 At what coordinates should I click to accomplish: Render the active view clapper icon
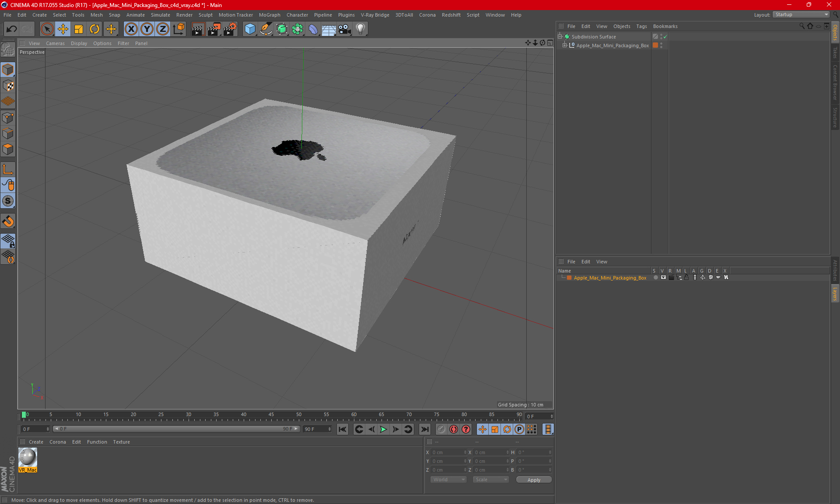198,29
